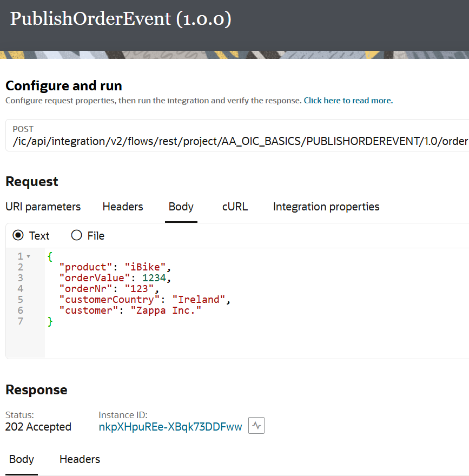Open activity stream icon beside Instance ID
Image resolution: width=469 pixels, height=476 pixels.
pyautogui.click(x=256, y=425)
